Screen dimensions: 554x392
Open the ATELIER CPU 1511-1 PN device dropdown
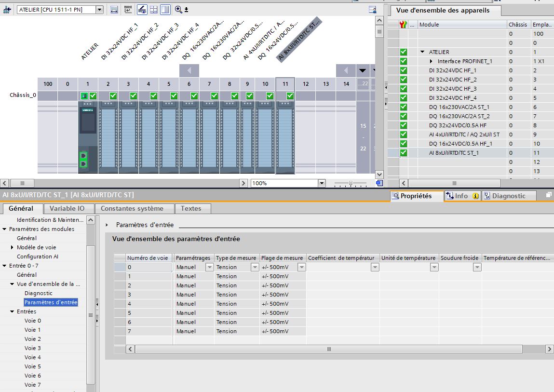click(x=99, y=10)
